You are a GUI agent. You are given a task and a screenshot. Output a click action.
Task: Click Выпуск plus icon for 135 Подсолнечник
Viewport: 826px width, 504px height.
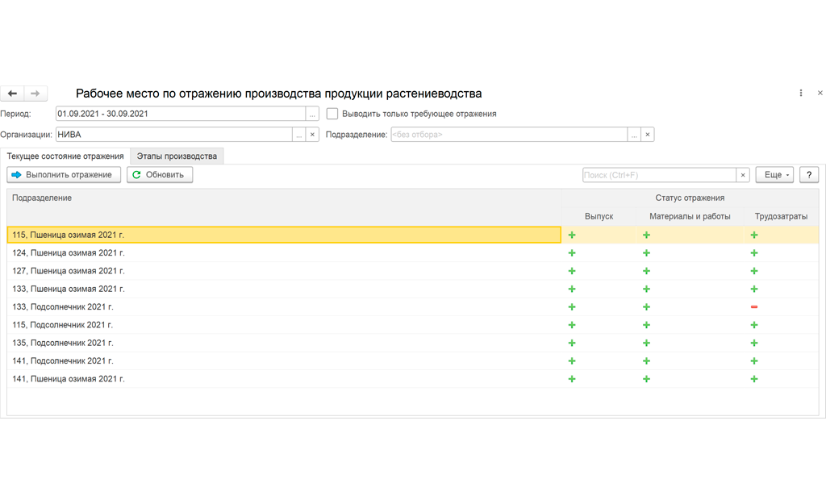pos(572,343)
